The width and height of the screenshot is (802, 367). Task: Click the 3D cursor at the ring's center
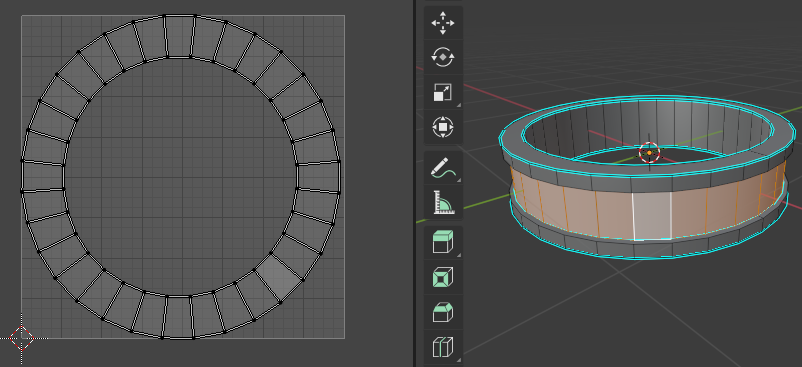(x=650, y=152)
